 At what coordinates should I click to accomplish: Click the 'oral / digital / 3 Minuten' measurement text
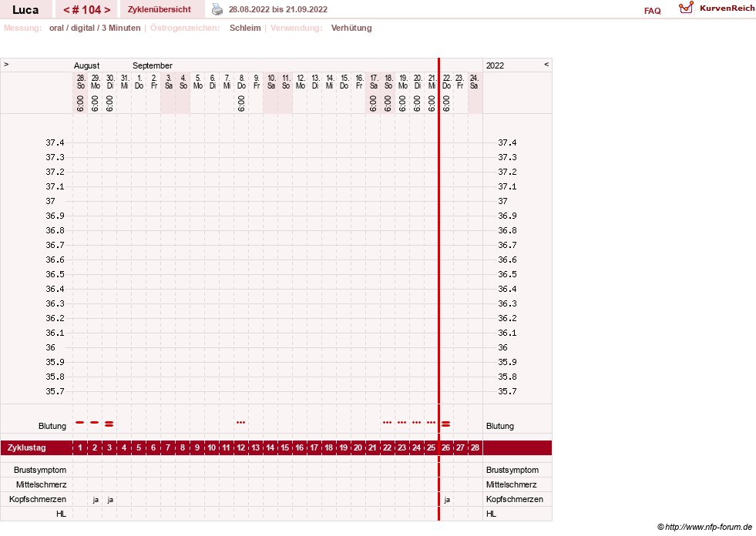point(95,28)
